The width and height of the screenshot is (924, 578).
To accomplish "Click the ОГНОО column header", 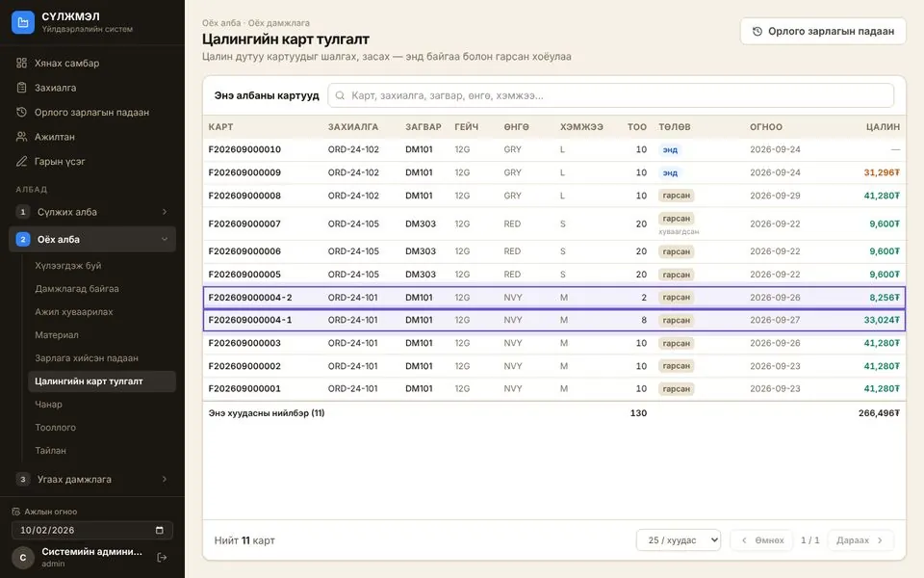I will point(766,127).
